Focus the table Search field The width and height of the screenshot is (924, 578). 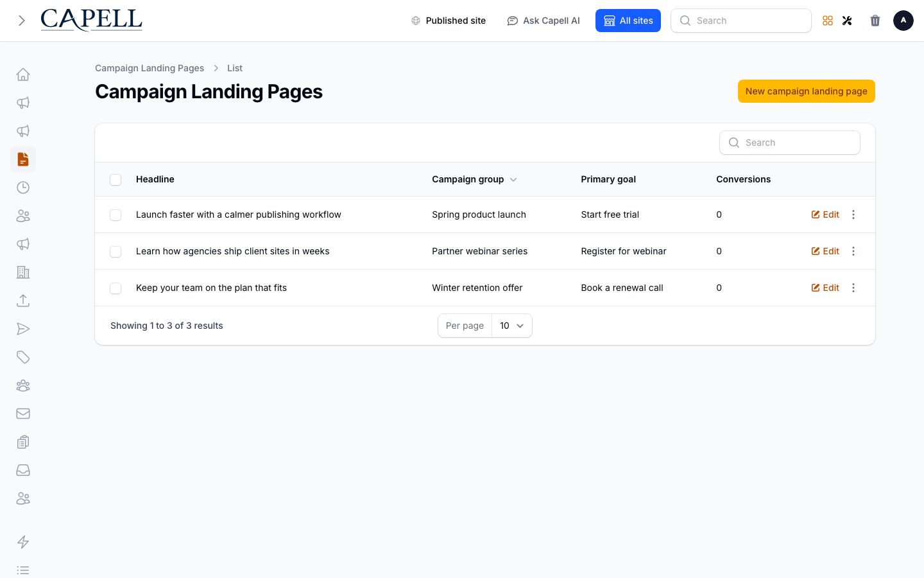click(x=790, y=143)
